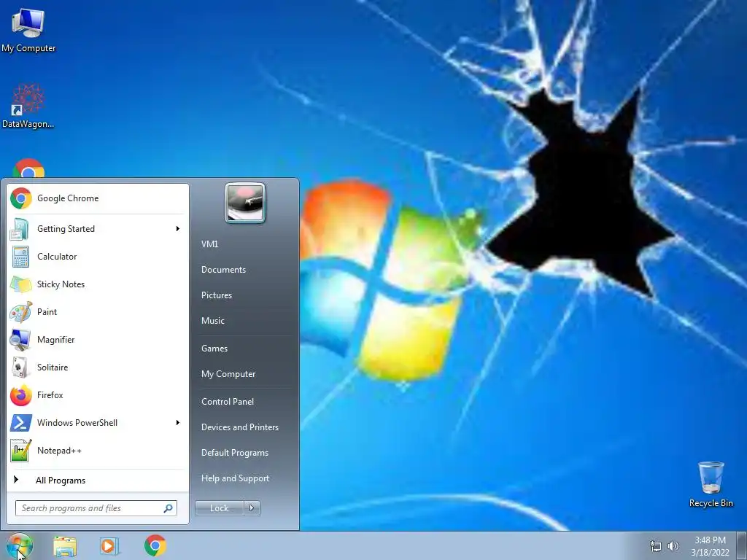Open Music library
The height and width of the screenshot is (560, 747).
click(x=212, y=321)
